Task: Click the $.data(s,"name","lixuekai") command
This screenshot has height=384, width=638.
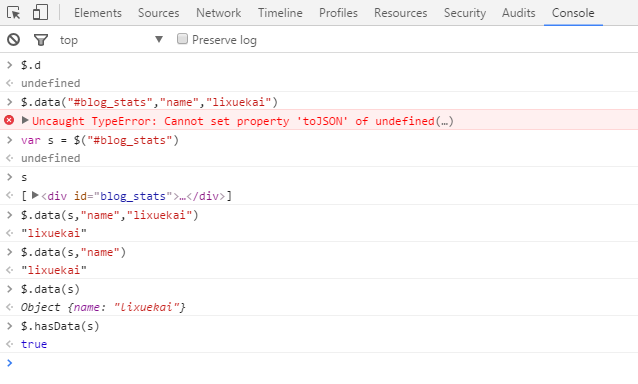Action: [109, 215]
